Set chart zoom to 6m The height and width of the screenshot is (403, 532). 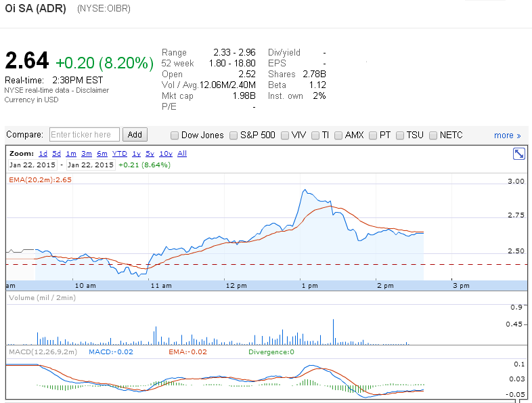click(102, 154)
